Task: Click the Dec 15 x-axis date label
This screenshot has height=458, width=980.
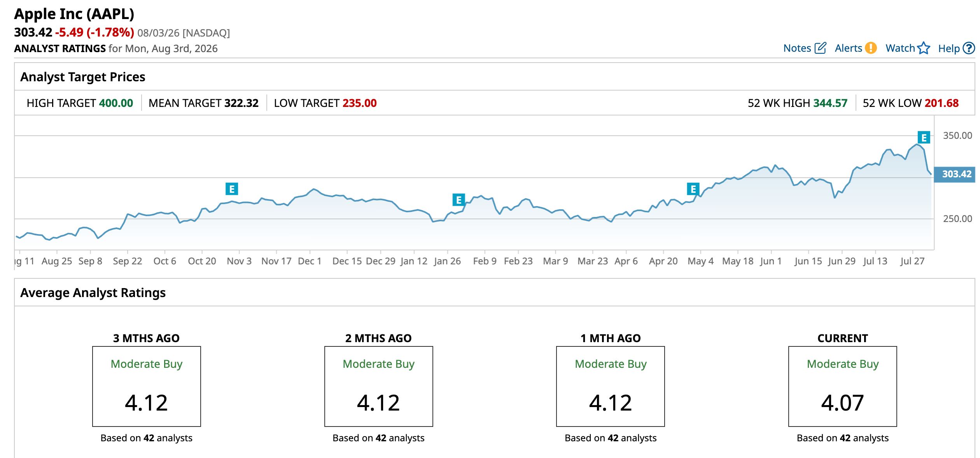Action: [x=347, y=261]
